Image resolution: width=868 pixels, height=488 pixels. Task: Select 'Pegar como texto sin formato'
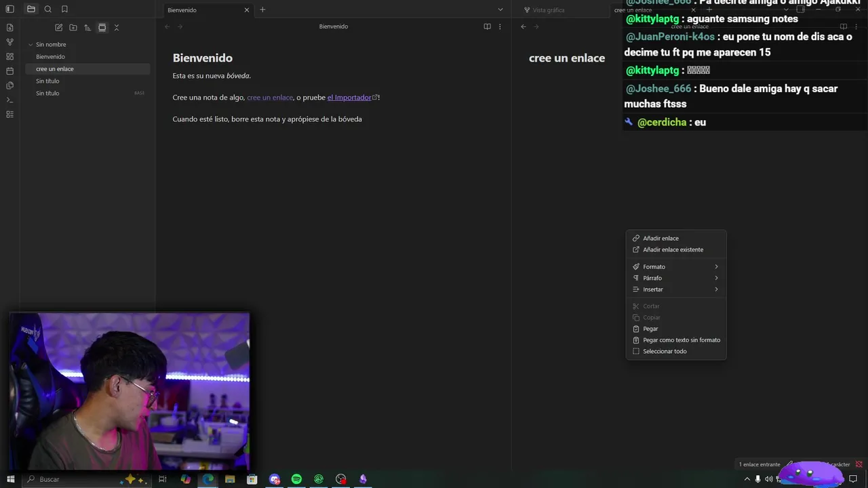[676, 340]
